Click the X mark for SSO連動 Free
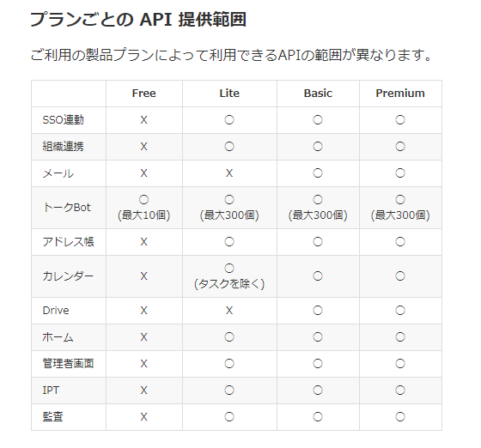 coord(144,120)
